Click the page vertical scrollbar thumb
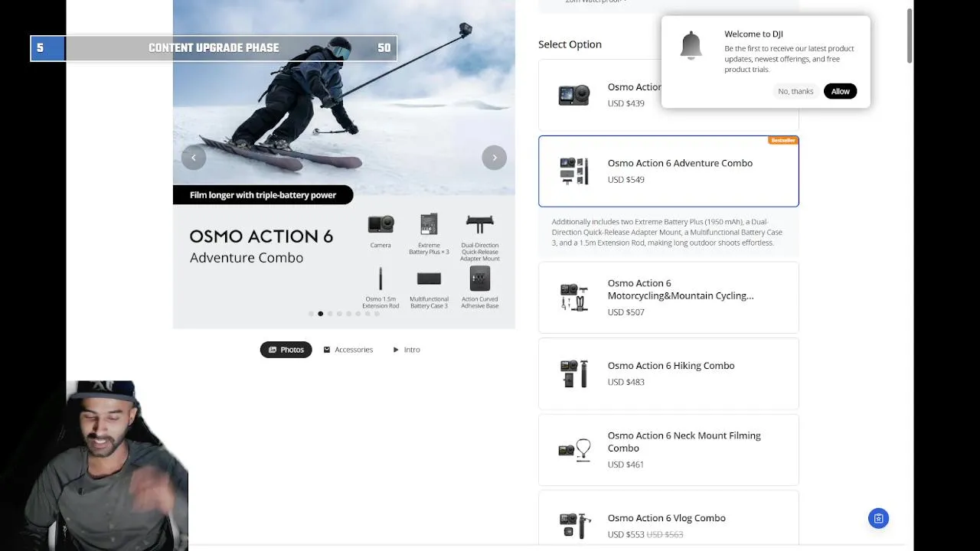Viewport: 980px width, 551px height. (910, 36)
